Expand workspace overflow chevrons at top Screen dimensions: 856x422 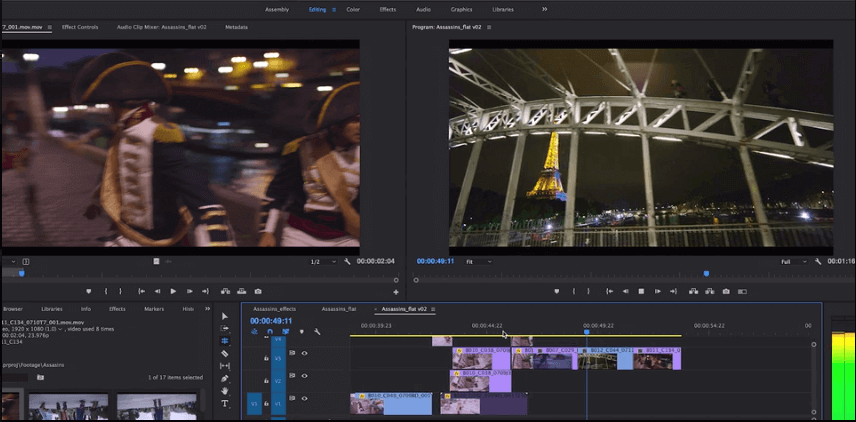pyautogui.click(x=544, y=9)
